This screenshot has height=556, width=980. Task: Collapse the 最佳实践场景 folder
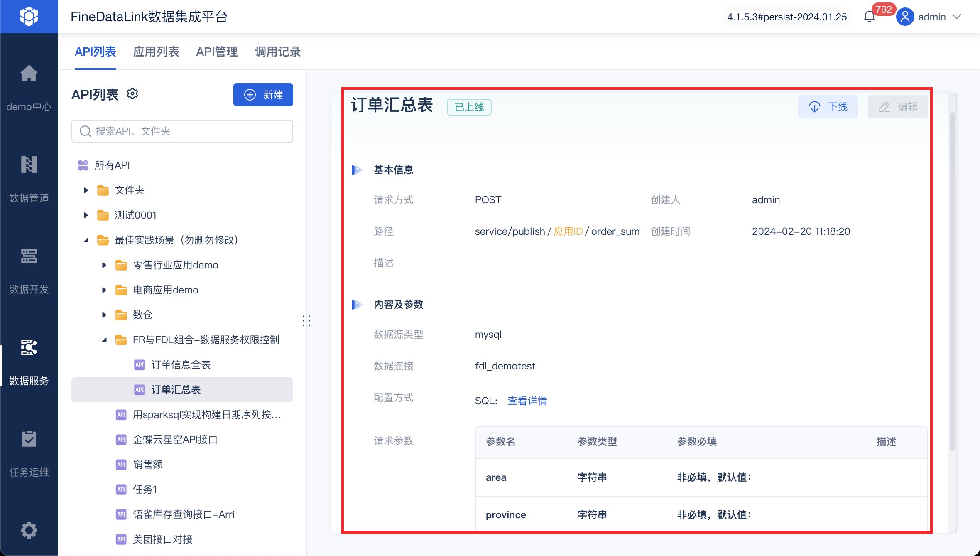tap(86, 240)
